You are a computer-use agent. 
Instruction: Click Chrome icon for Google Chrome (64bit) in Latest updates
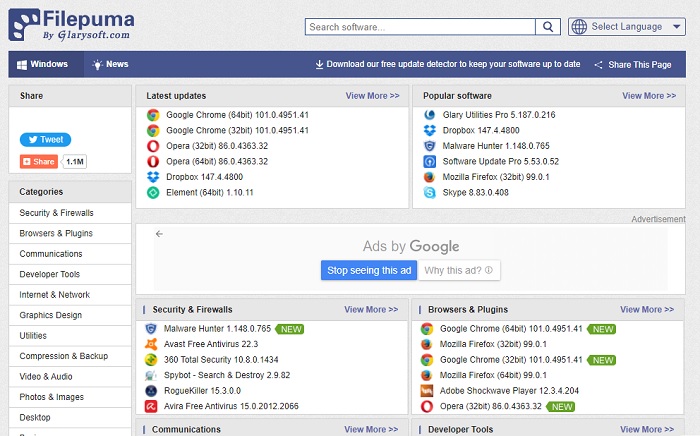click(x=153, y=115)
